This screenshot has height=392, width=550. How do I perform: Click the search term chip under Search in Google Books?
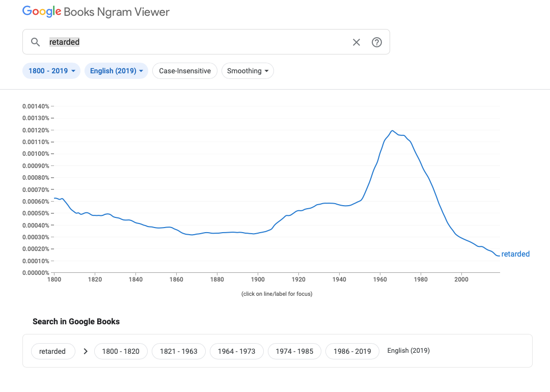(52, 351)
